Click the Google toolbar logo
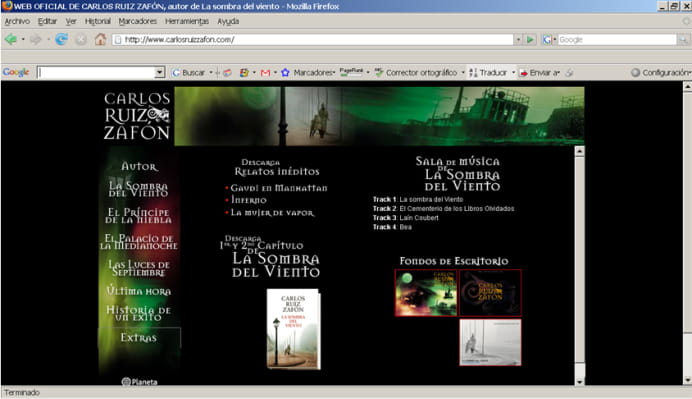 point(16,72)
